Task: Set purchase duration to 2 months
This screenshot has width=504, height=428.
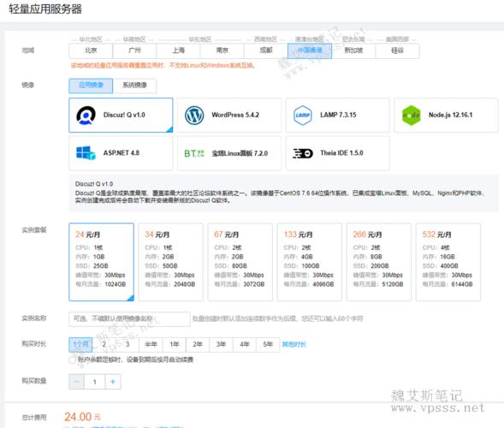Action: [x=104, y=345]
